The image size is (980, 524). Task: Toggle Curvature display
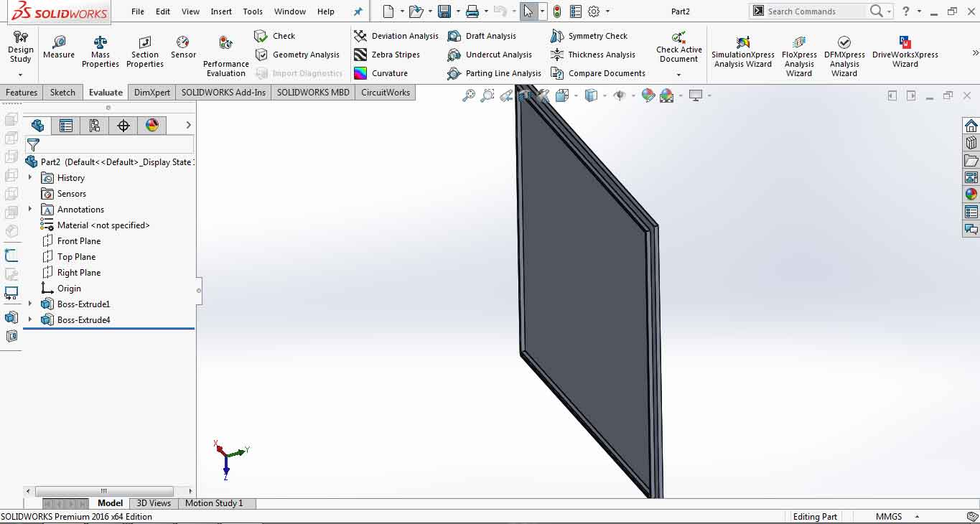(x=381, y=73)
